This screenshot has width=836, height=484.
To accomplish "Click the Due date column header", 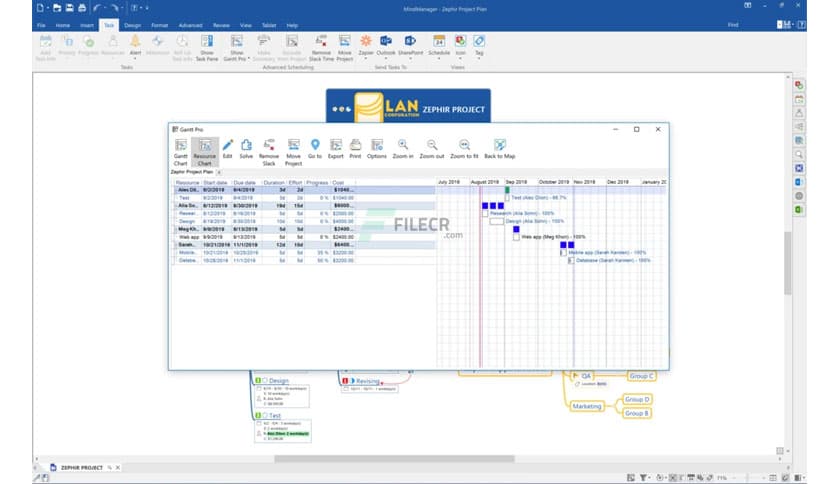I will point(245,182).
